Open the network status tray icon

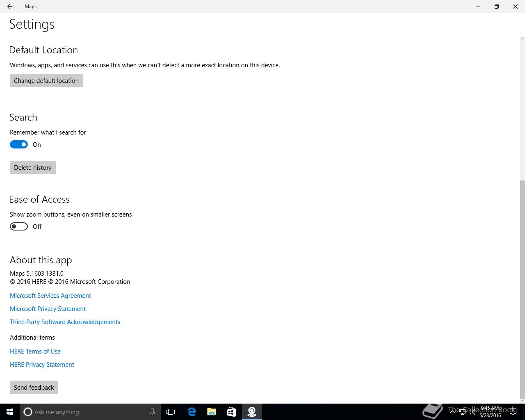click(462, 412)
